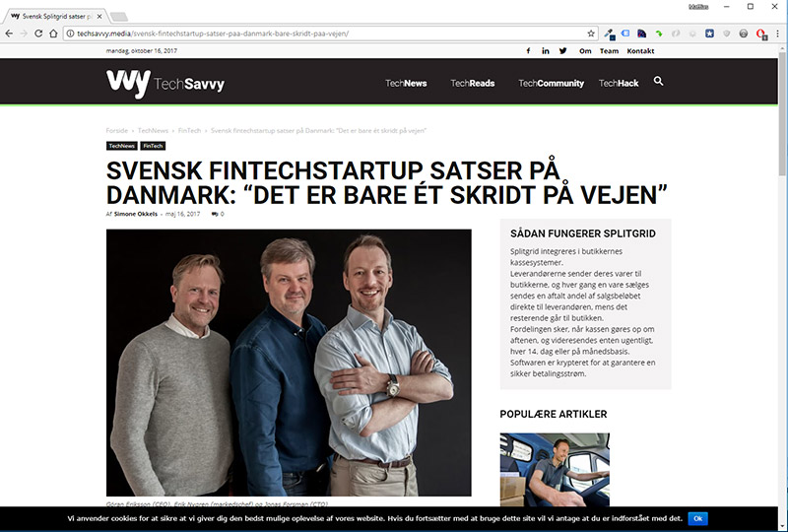Viewport: 788px width, 532px height.
Task: Click the address bar URL field
Action: (x=331, y=33)
